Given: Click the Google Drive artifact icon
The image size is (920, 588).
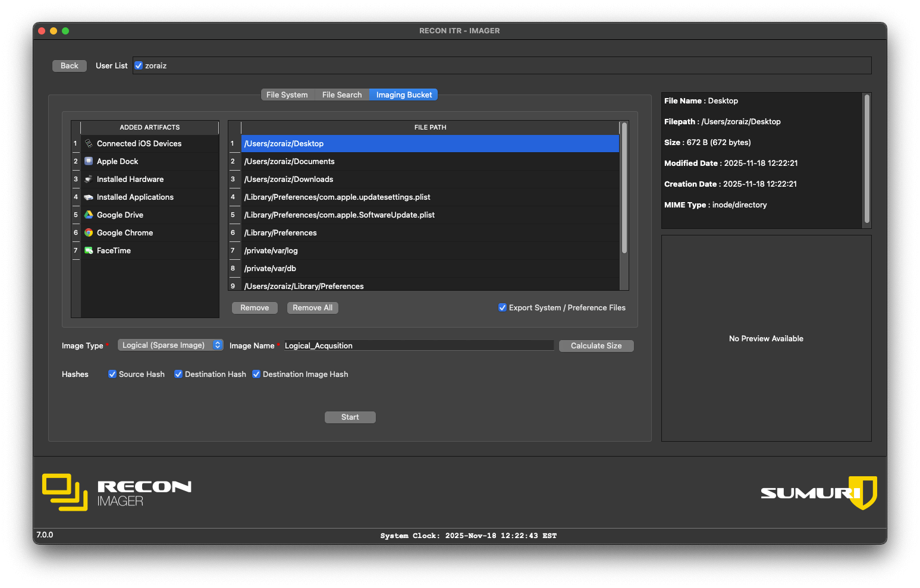Looking at the screenshot, I should (x=89, y=215).
